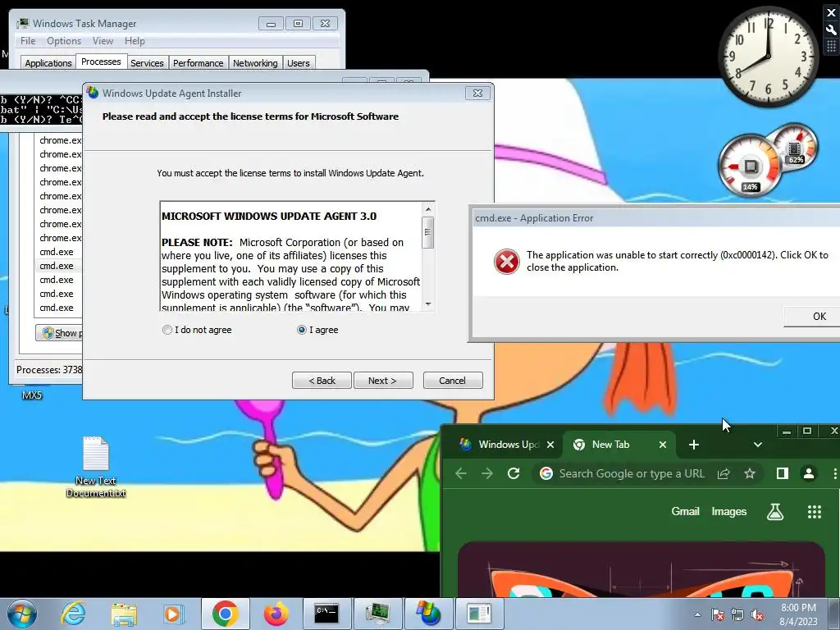Open Windows Explorer folder icon on taskbar
Screen dimensions: 840x630
[x=124, y=614]
